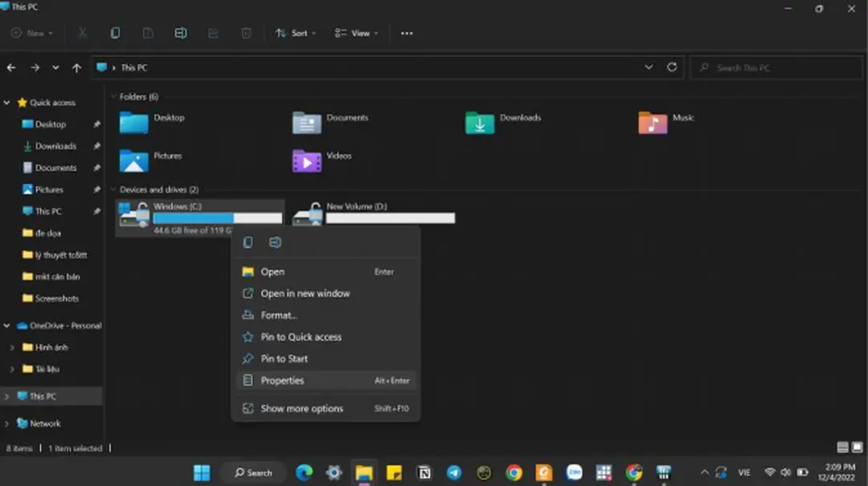868x486 pixels.
Task: Select the New Volume (D:) drive
Action: coord(373,213)
